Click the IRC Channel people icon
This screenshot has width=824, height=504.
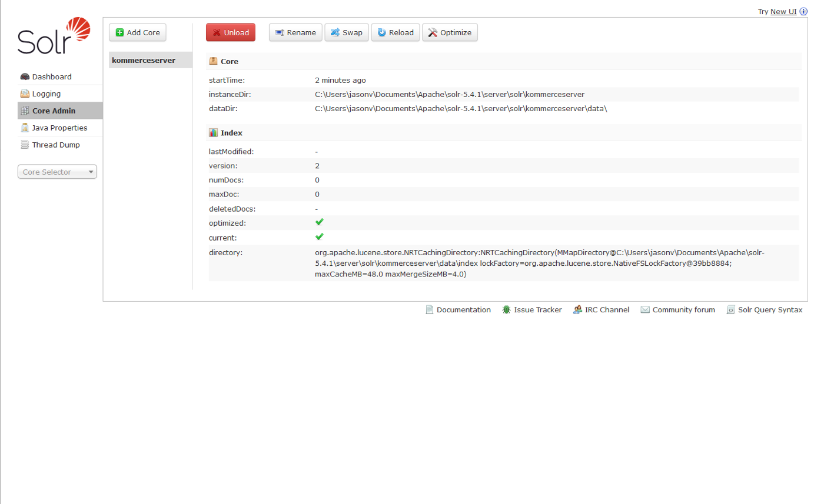(578, 310)
